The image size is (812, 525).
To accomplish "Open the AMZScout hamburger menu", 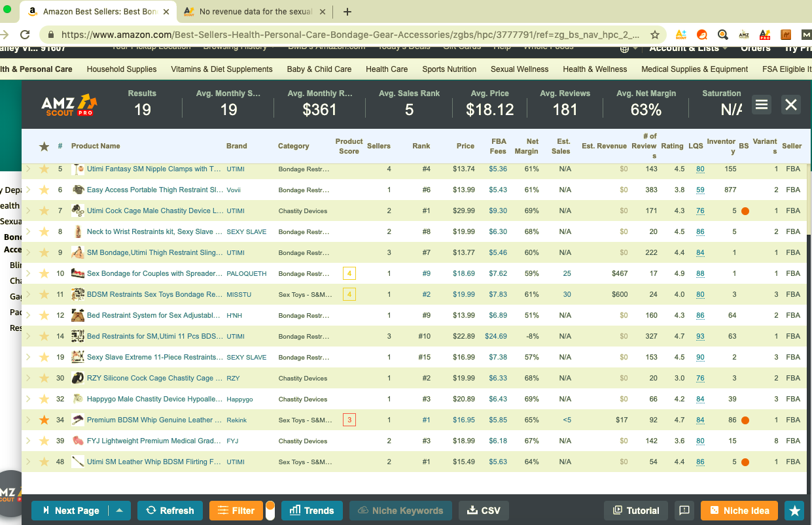I will coord(761,105).
